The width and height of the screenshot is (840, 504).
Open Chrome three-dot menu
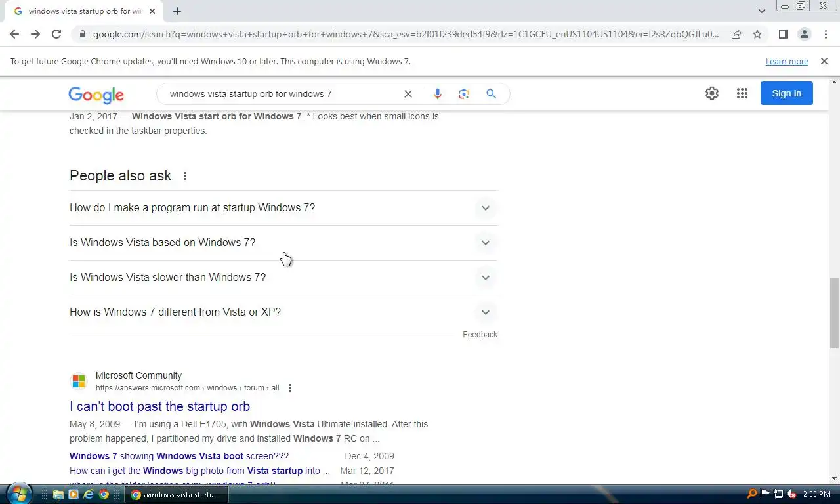[x=826, y=34]
